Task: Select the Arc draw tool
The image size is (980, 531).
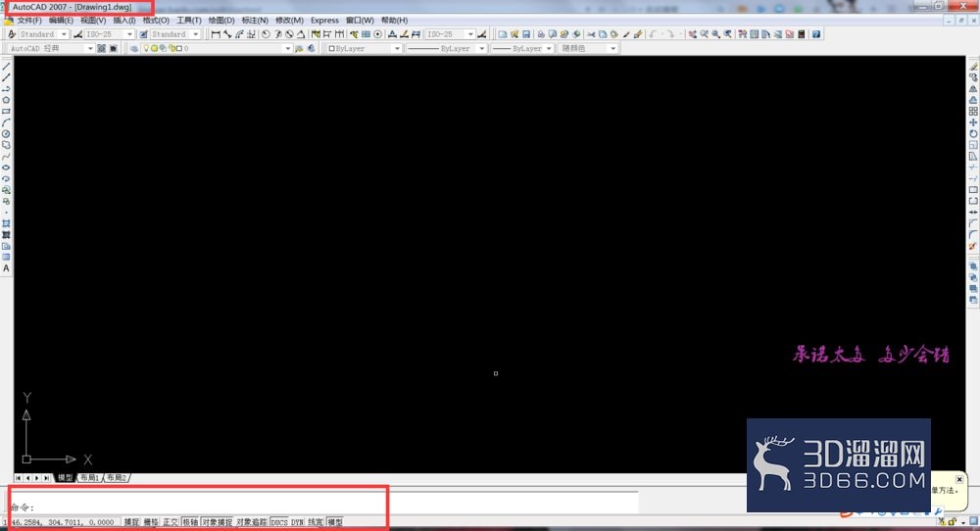Action: pyautogui.click(x=6, y=122)
